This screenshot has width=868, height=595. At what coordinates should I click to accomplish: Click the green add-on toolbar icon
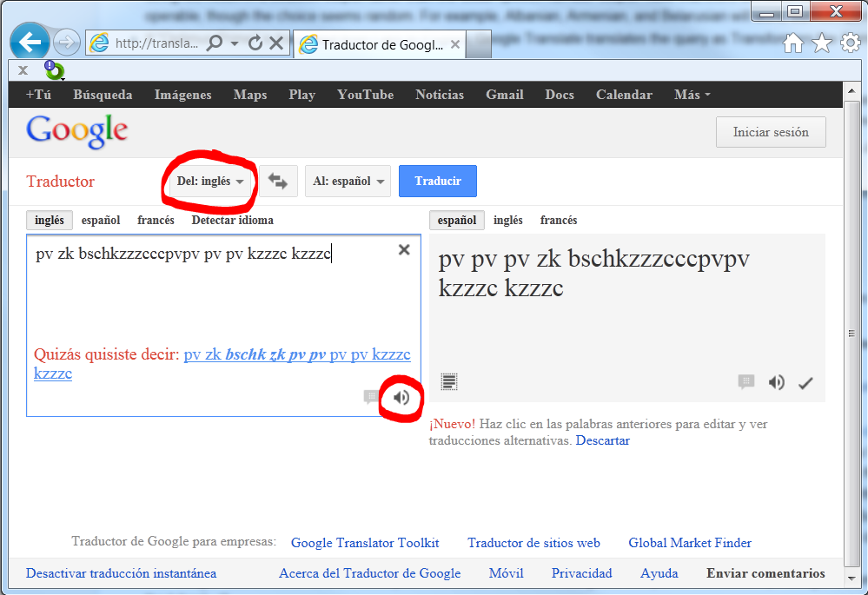[x=54, y=70]
